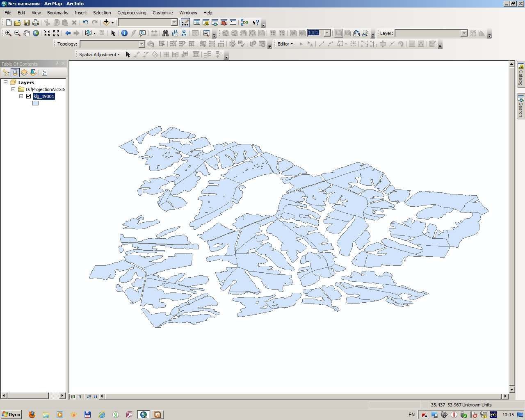The width and height of the screenshot is (525, 420).
Task: Open Go To XY tool
Action: pyautogui.click(x=184, y=33)
